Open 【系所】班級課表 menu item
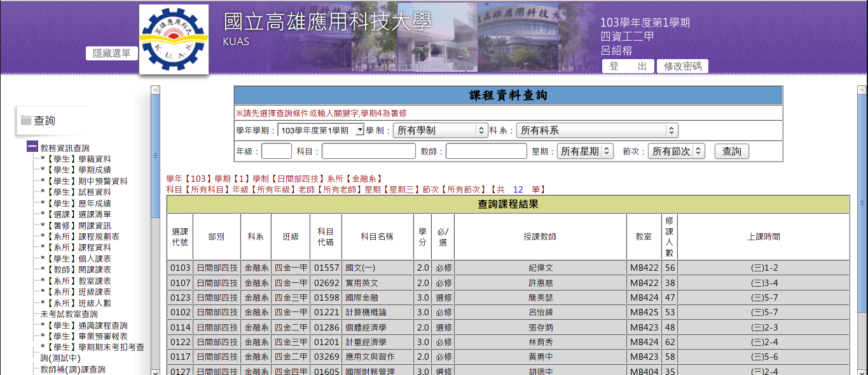 click(76, 292)
